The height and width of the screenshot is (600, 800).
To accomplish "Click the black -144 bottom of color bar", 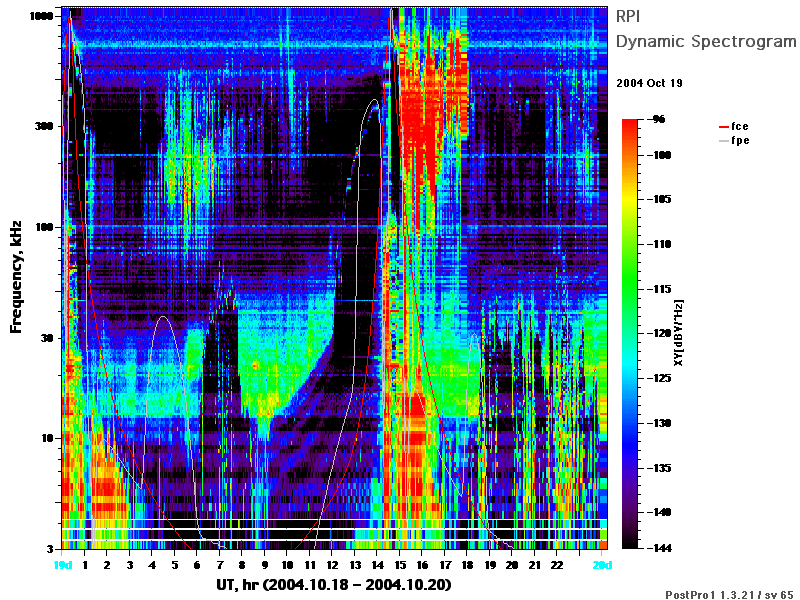I will (630, 544).
